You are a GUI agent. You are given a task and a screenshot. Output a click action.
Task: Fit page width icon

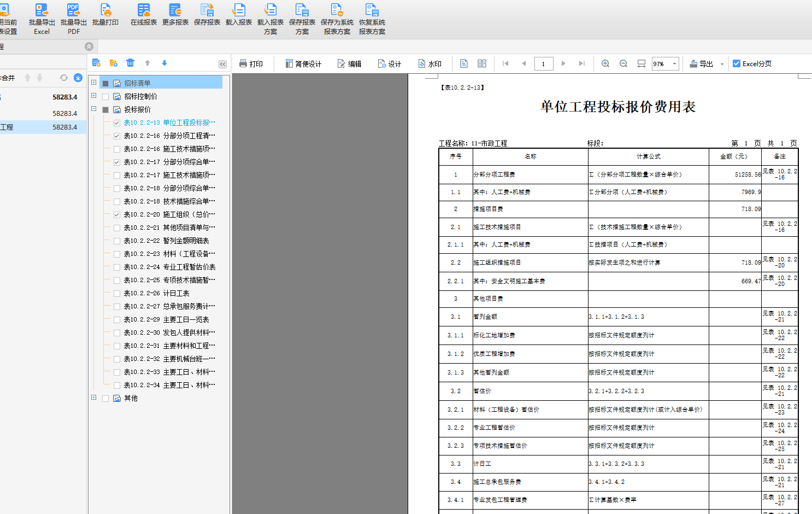(x=642, y=63)
